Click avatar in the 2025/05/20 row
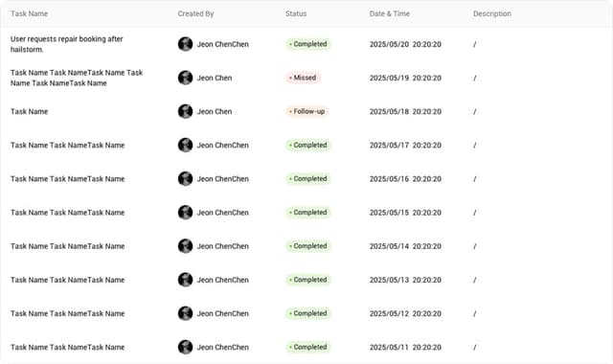613x364 pixels. [x=185, y=44]
